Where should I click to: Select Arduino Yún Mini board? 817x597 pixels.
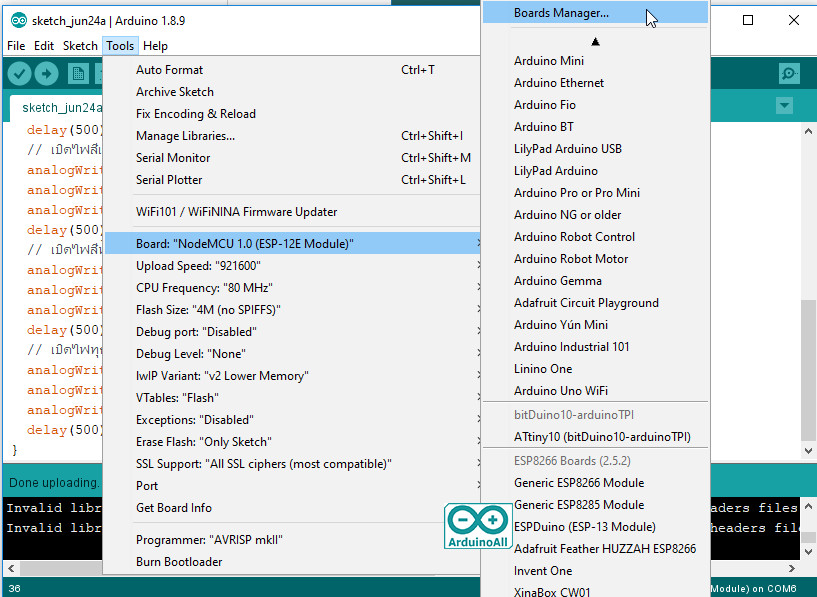(x=595, y=325)
